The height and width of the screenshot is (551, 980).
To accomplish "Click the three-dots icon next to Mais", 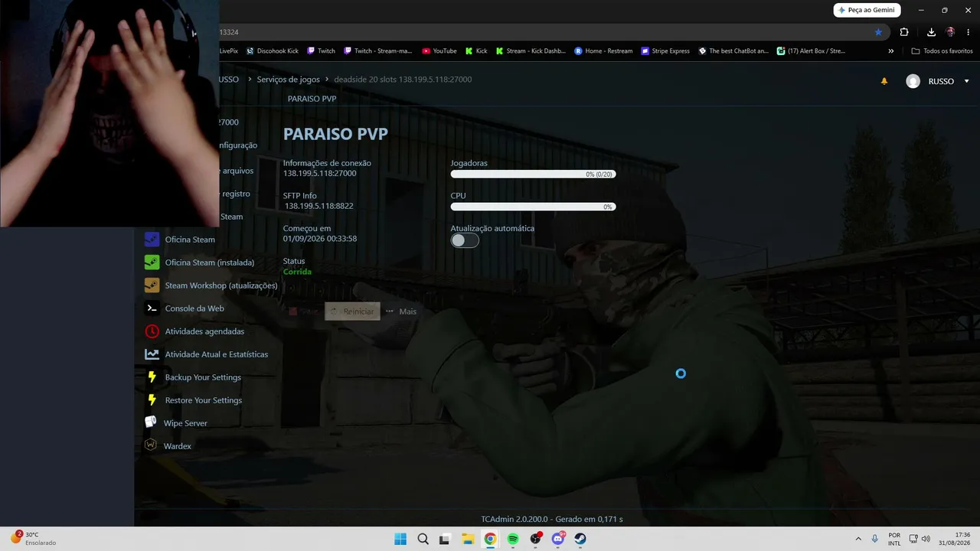I will click(x=390, y=311).
